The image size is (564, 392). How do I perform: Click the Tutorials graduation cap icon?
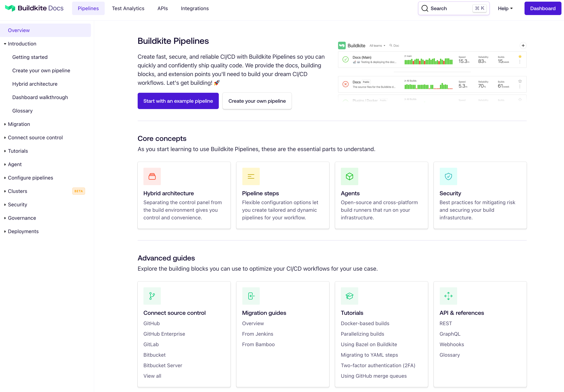coord(349,296)
